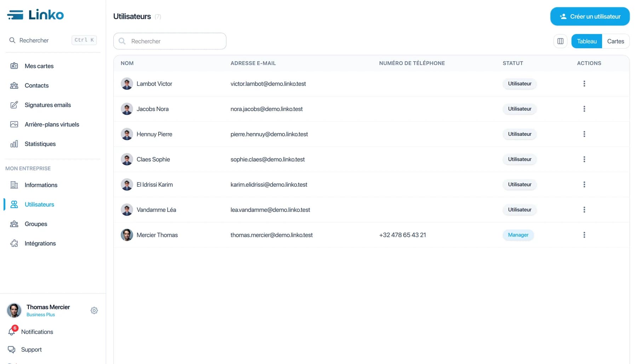This screenshot has height=364, width=637.
Task: Open actions menu for Claes Sophie
Action: pos(584,159)
